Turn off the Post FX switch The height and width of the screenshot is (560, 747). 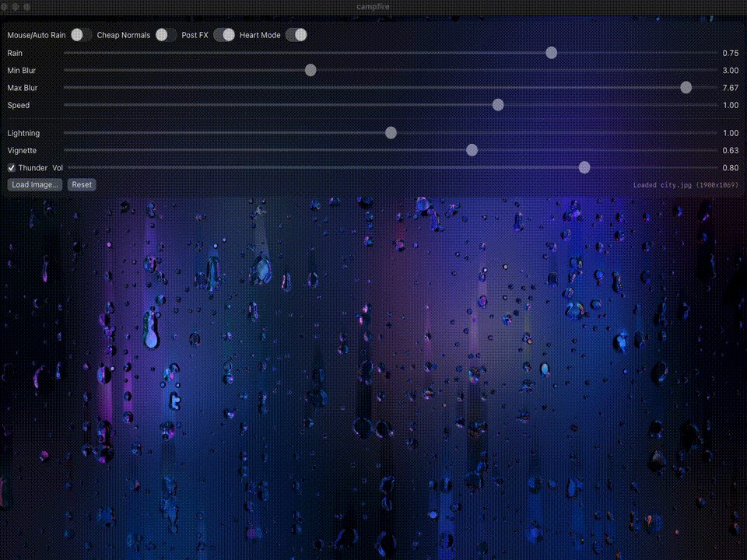(226, 34)
